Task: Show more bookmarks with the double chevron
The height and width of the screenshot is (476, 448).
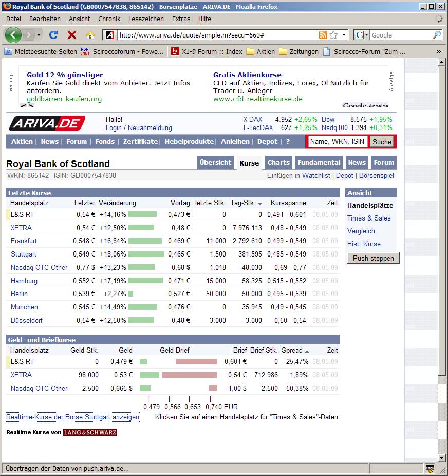Action: (x=439, y=51)
